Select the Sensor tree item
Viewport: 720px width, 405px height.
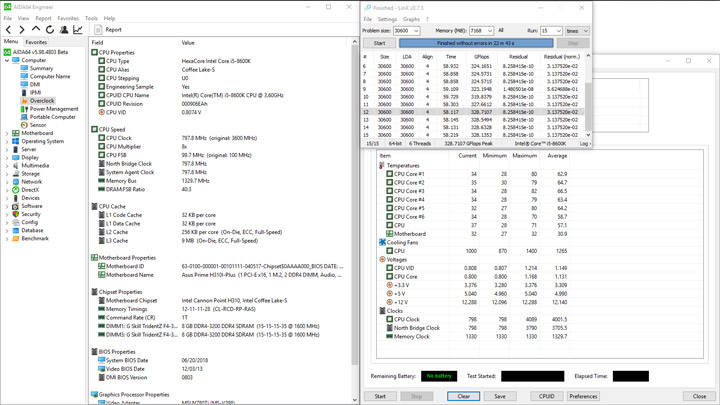pos(38,125)
